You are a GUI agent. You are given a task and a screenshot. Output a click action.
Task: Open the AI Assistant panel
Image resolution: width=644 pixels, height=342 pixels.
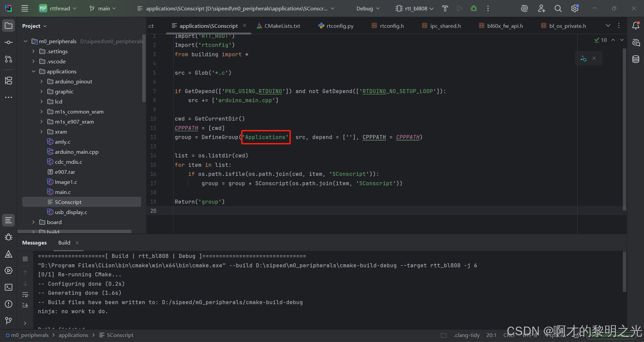pyautogui.click(x=636, y=43)
